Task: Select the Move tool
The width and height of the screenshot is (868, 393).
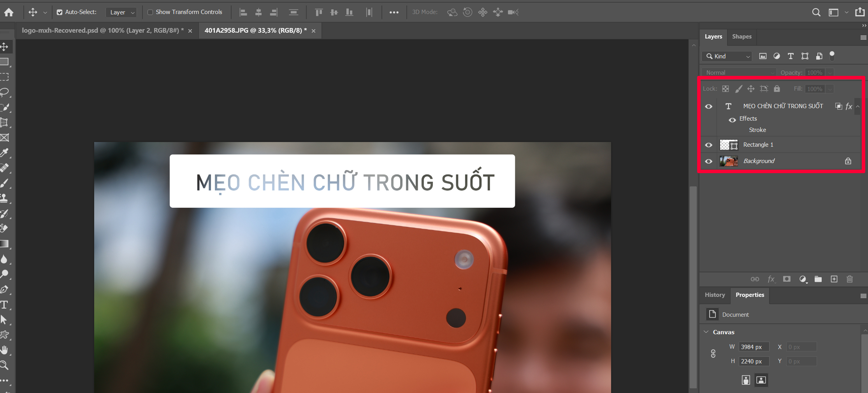Action: coord(4,46)
